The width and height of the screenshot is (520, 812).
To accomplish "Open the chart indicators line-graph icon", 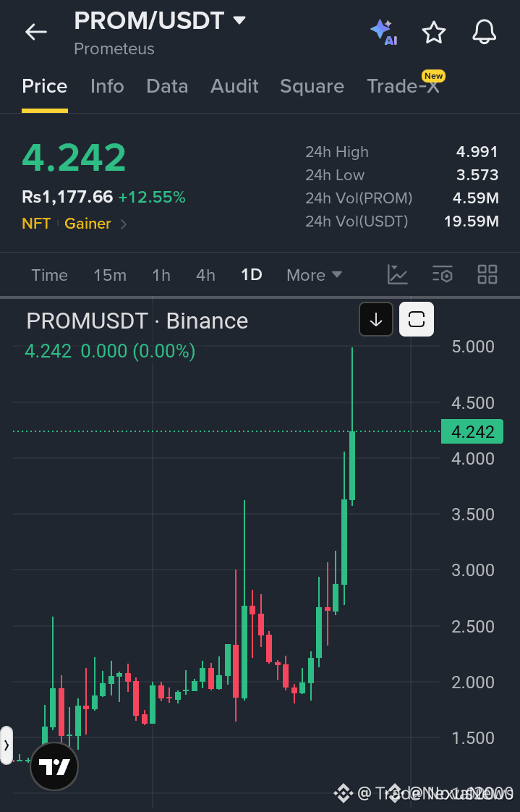I will pos(397,274).
